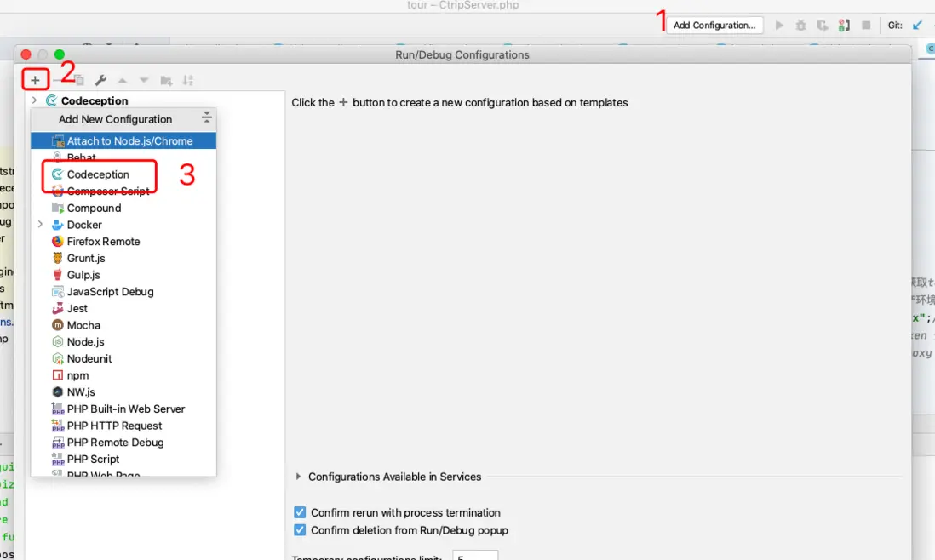Click the sort configurations icon

(188, 80)
